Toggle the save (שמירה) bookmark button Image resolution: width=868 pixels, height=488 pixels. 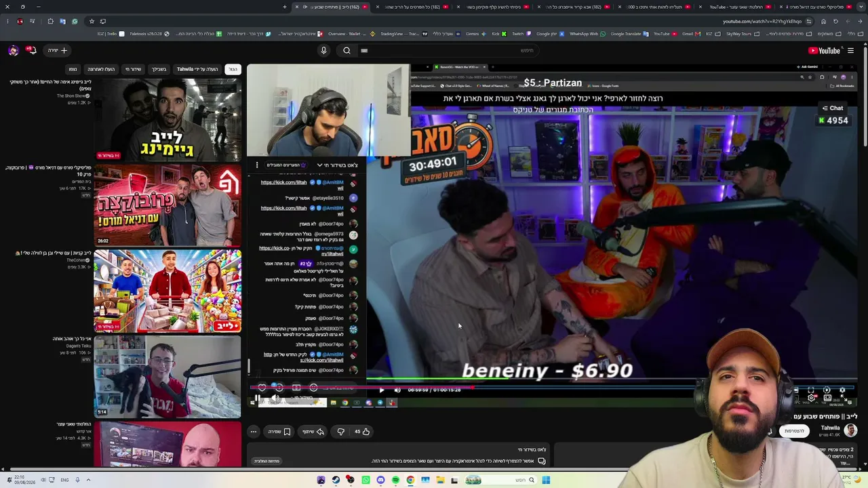click(x=279, y=431)
